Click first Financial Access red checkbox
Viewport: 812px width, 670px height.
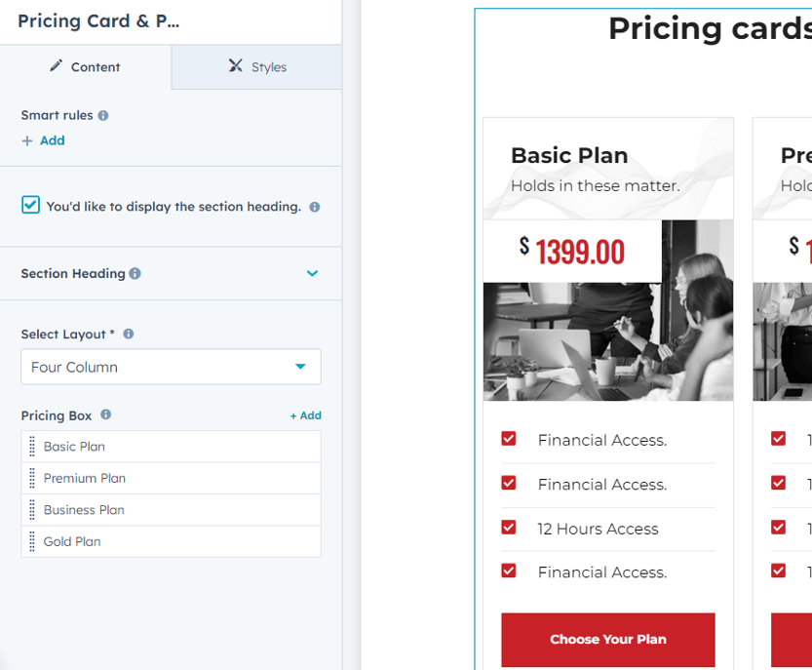point(509,440)
